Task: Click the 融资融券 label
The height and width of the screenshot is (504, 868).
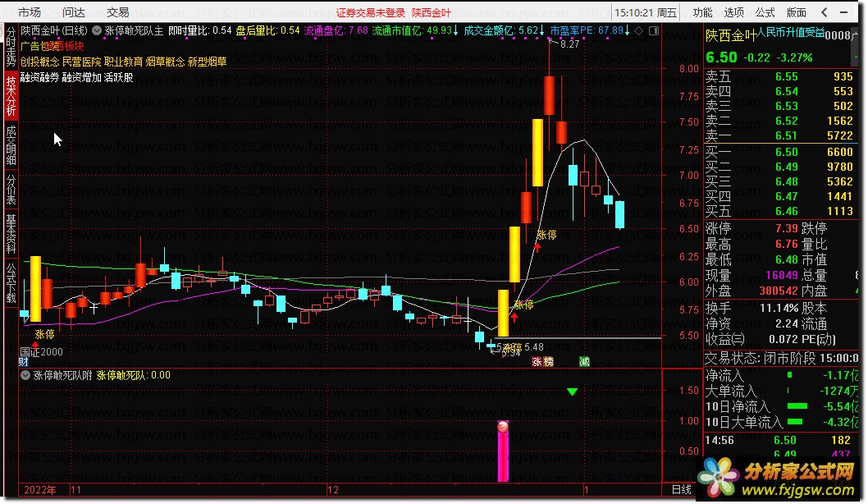Action: tap(40, 77)
